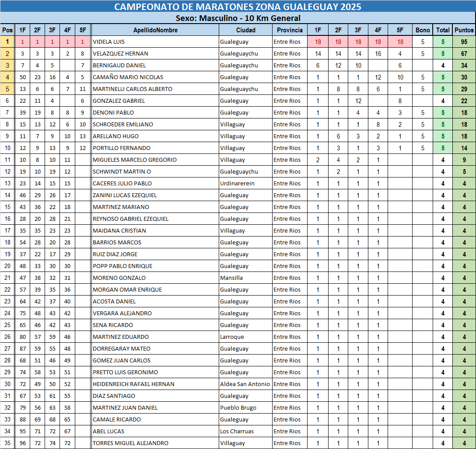Click the ApellidoNombre column header
The width and height of the screenshot is (476, 449).
click(x=155, y=30)
